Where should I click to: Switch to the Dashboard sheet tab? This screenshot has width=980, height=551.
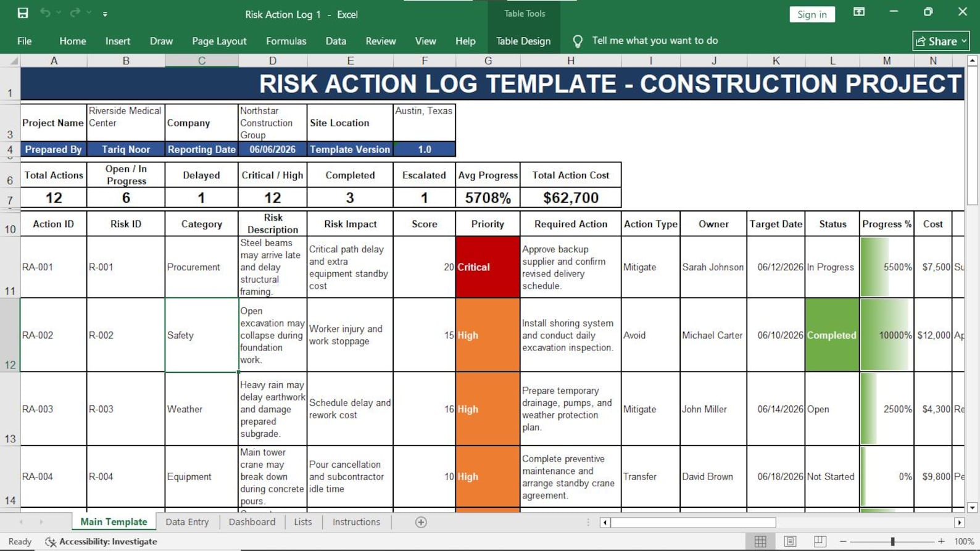(252, 522)
